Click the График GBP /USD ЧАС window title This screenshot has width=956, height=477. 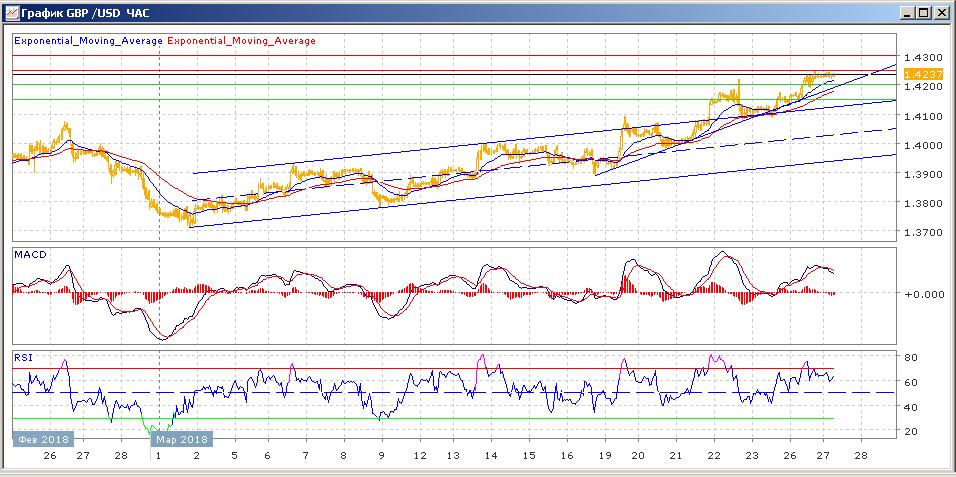84,12
